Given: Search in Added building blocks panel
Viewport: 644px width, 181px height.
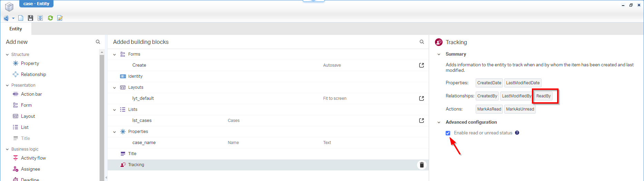Looking at the screenshot, I should click(x=422, y=42).
